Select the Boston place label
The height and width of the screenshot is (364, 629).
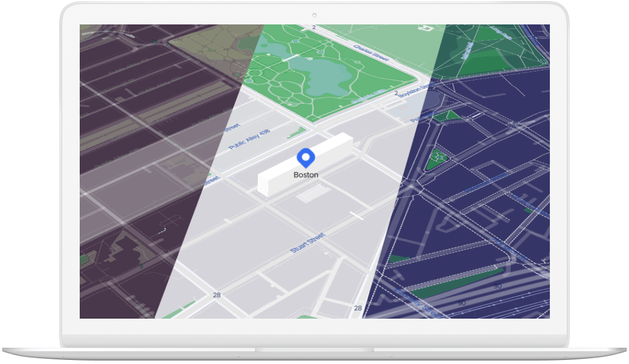(x=305, y=174)
